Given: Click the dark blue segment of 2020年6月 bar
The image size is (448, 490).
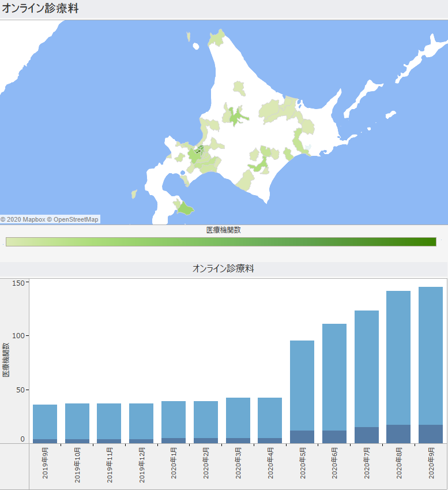Looking at the screenshot, I should 334,437.
